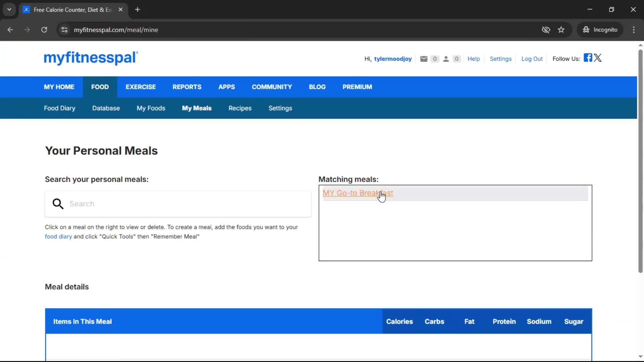Viewport: 644px width, 362px height.
Task: Open the Recipes tab
Action: pos(240,108)
